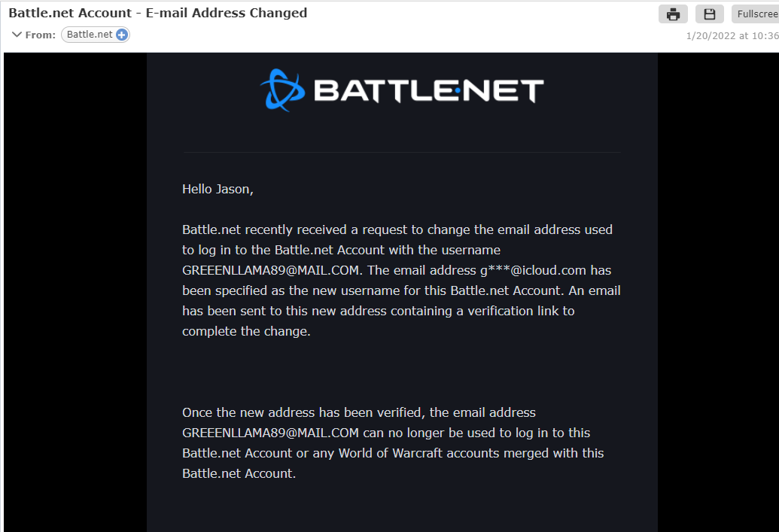Click the Battle.net sender chip
Screen dimensions: 779x532
tap(90, 35)
